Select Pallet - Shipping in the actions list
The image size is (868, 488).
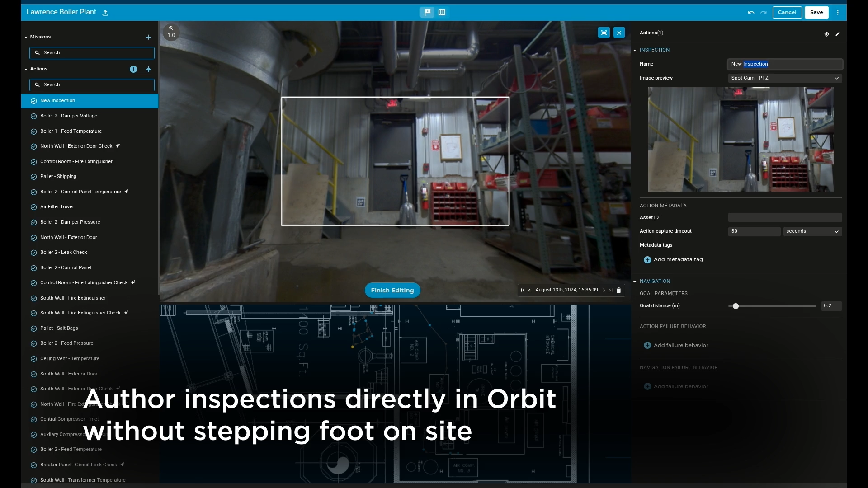pos(58,177)
